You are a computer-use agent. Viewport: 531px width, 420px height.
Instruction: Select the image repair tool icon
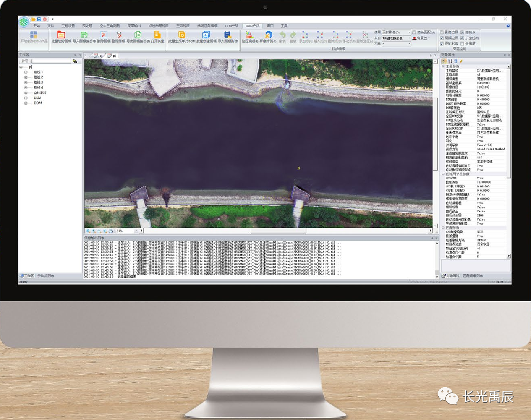pyautogui.click(x=268, y=36)
